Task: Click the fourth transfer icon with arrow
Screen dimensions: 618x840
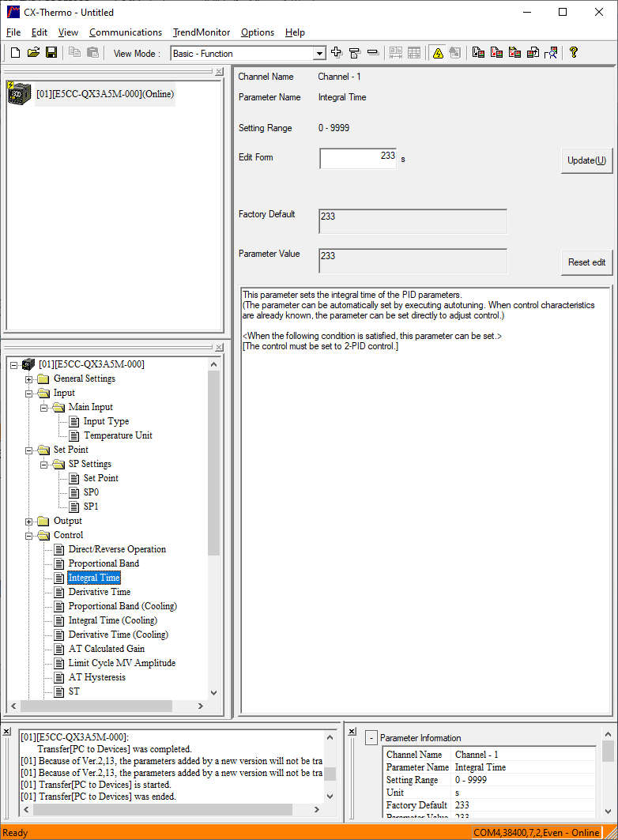Action: [533, 52]
